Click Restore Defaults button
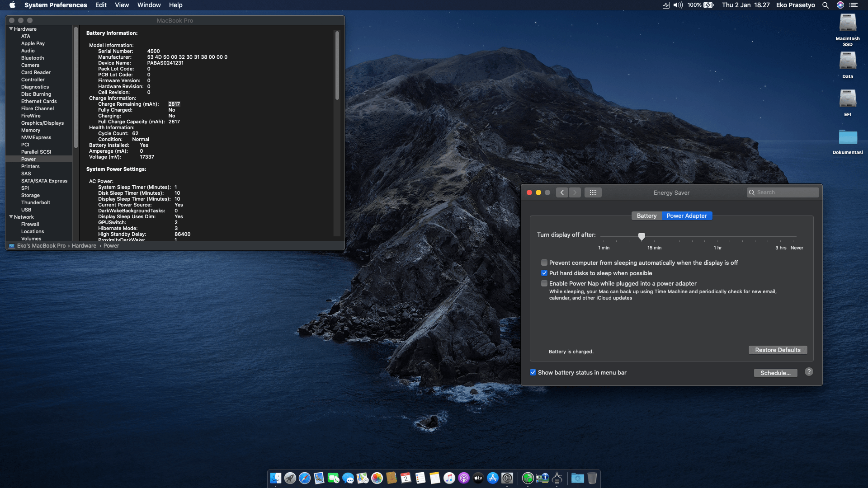868x488 pixels. [x=778, y=350]
